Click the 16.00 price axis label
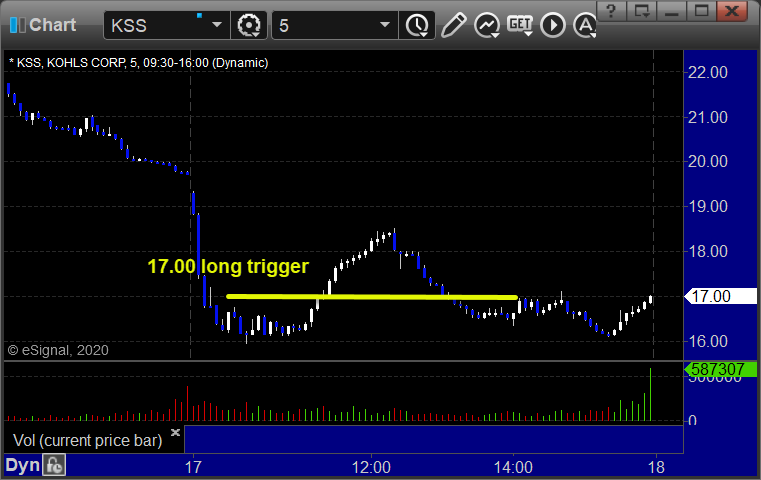Viewport: 761px width, 480px height. pos(708,341)
